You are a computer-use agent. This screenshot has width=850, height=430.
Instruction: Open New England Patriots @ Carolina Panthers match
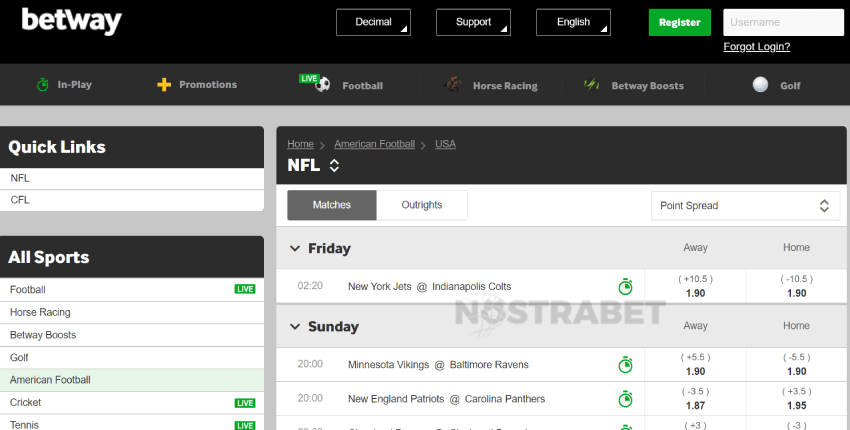[x=447, y=399]
